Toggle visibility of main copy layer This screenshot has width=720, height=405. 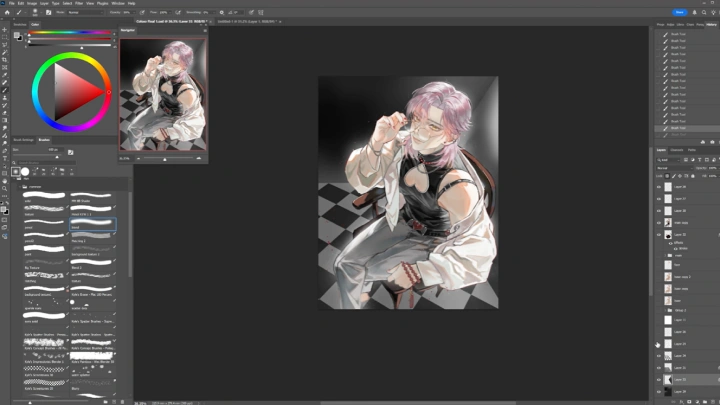click(x=659, y=223)
